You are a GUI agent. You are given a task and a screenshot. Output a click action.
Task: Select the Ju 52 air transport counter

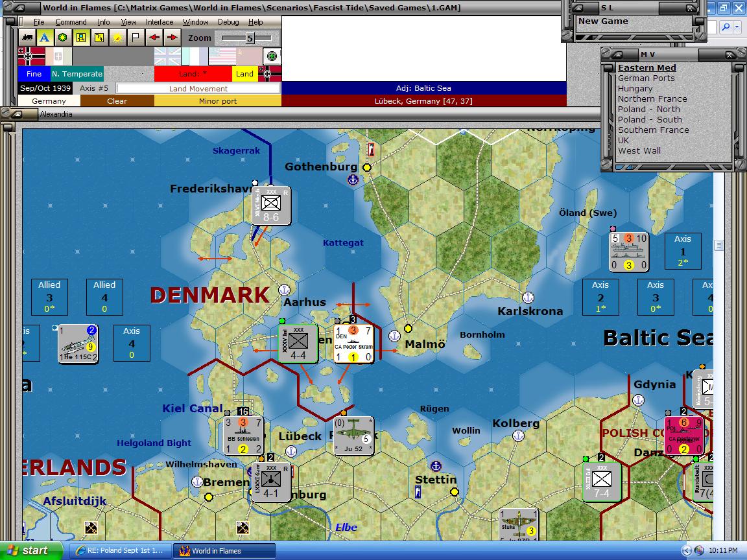pyautogui.click(x=353, y=436)
